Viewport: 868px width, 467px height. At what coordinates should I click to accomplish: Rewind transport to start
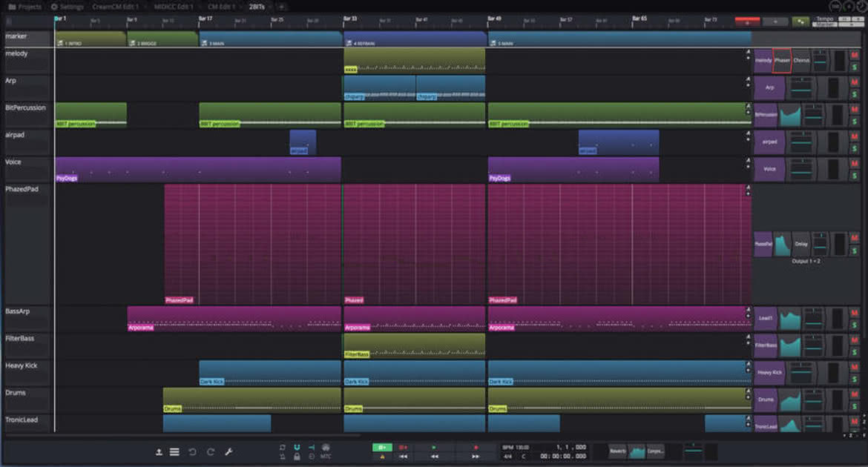[404, 457]
